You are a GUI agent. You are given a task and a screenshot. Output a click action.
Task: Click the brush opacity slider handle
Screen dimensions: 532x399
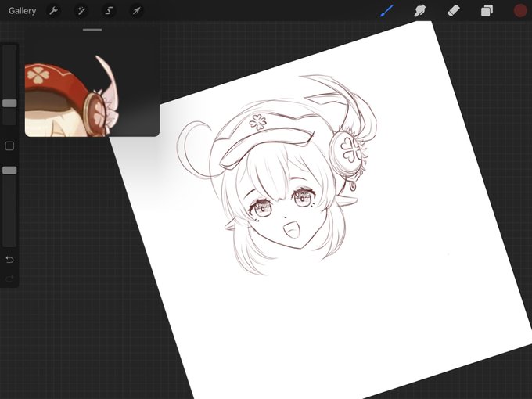(x=9, y=170)
